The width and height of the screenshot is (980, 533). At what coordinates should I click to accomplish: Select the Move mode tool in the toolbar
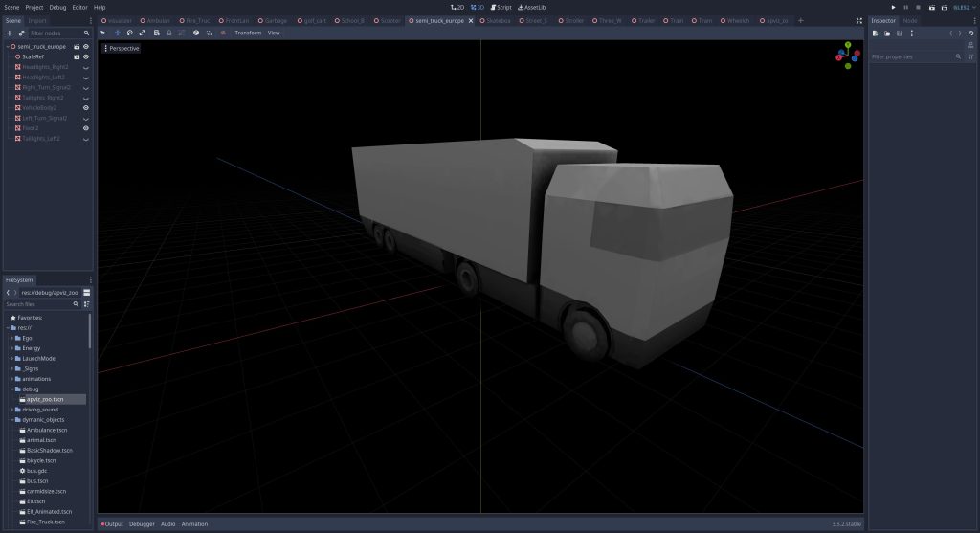pyautogui.click(x=117, y=33)
